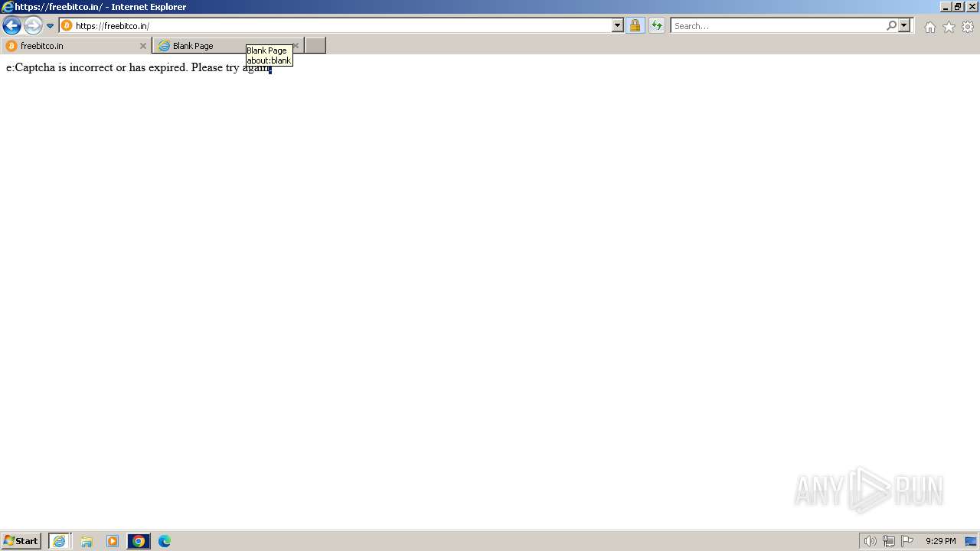Open a new tab button

click(x=315, y=46)
